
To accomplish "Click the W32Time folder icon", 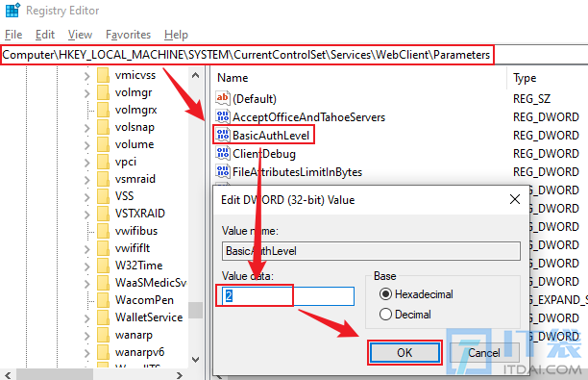I will click(103, 266).
